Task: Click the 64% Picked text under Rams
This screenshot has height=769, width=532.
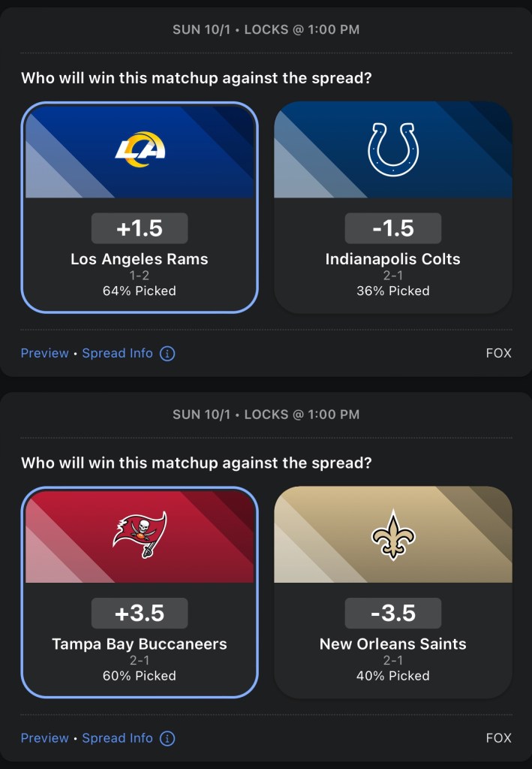Action: pos(140,291)
